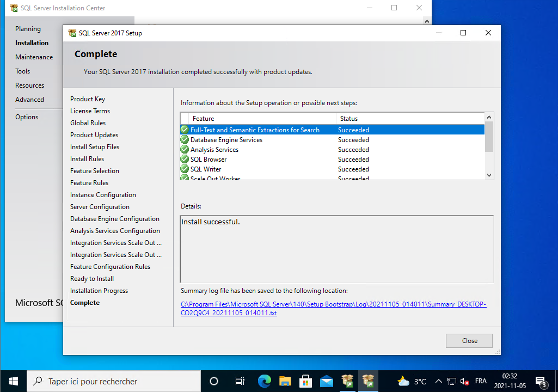Open the summary log file link

click(x=333, y=309)
